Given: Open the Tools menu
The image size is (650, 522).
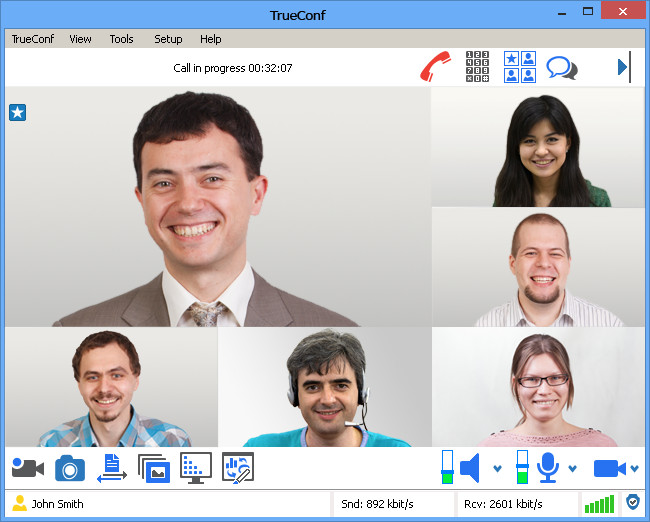Looking at the screenshot, I should tap(121, 39).
